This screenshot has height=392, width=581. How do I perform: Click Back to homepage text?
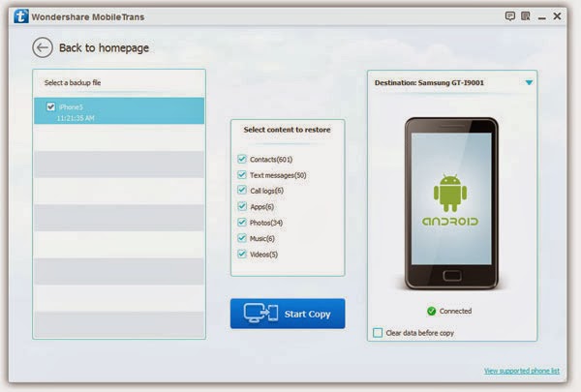(x=105, y=47)
